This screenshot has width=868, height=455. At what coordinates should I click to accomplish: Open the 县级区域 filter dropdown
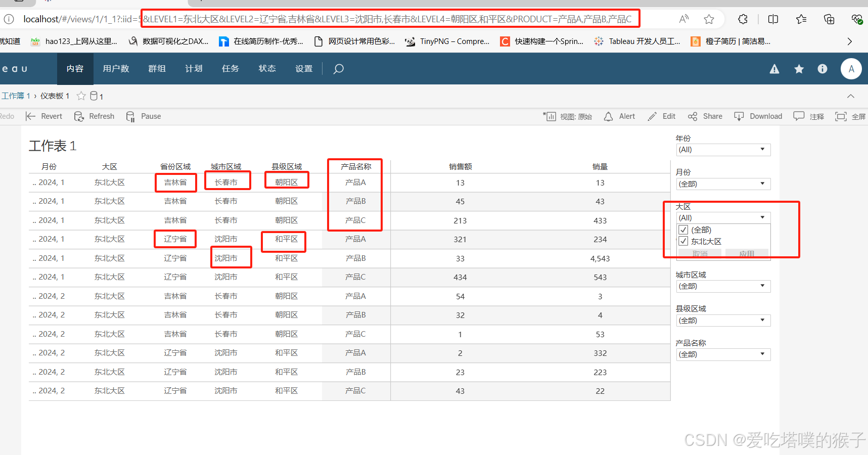723,321
